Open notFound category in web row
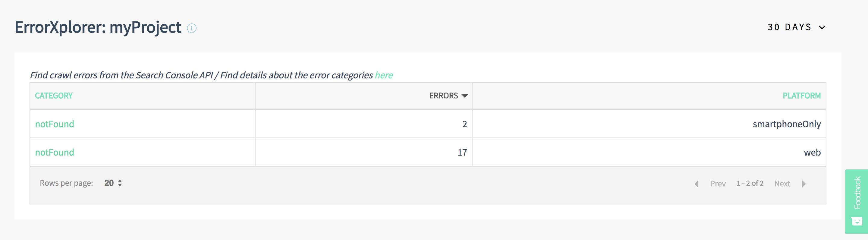The height and width of the screenshot is (240, 868). 55,152
